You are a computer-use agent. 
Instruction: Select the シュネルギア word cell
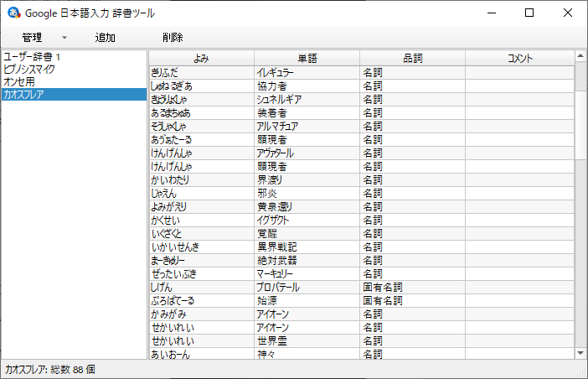(x=307, y=100)
